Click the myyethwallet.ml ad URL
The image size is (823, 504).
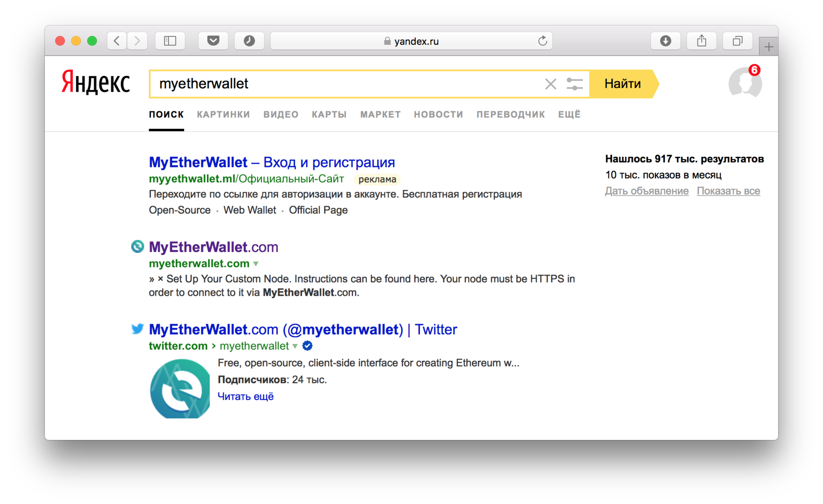pyautogui.click(x=246, y=179)
